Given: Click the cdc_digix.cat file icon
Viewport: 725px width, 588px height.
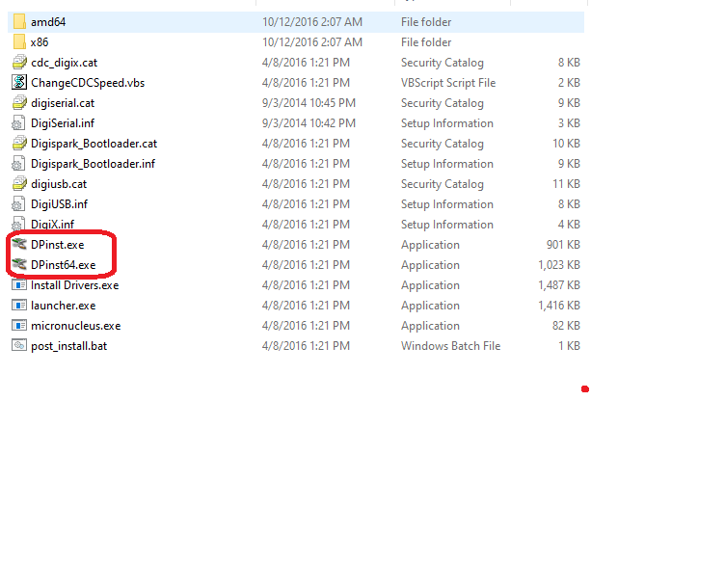Looking at the screenshot, I should pos(19,63).
